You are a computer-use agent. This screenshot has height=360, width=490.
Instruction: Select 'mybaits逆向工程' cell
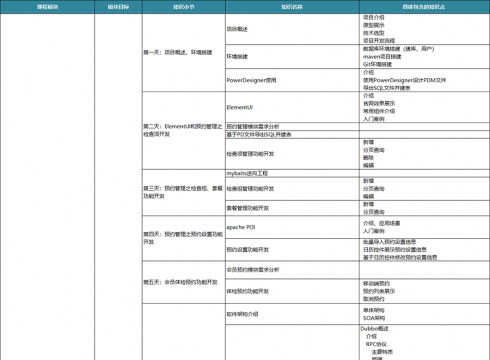coord(292,173)
